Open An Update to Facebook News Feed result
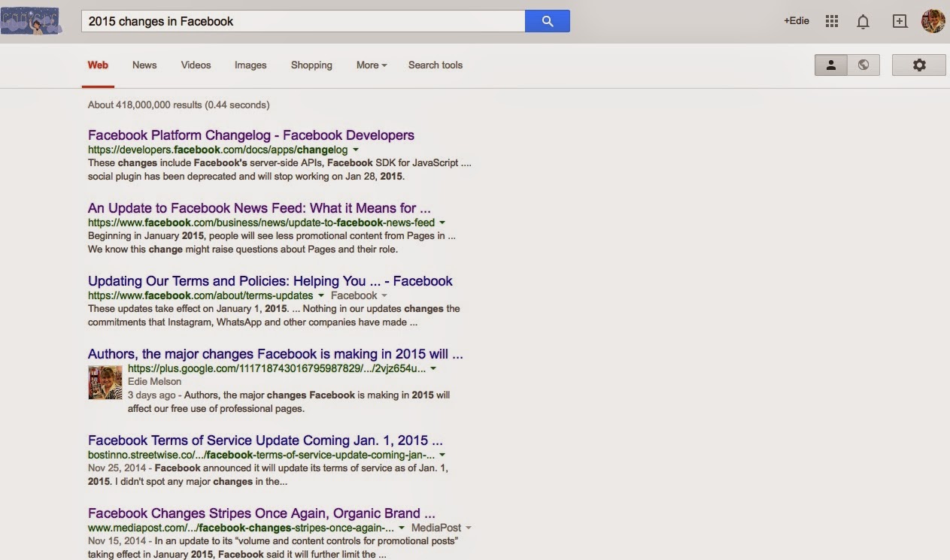 coord(260,208)
